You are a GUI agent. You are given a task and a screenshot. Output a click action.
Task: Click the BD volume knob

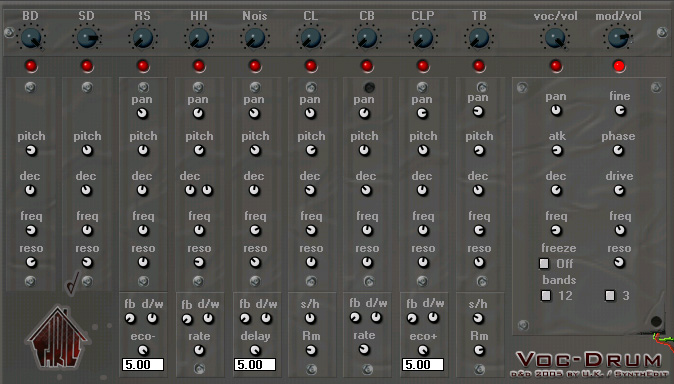(x=31, y=38)
